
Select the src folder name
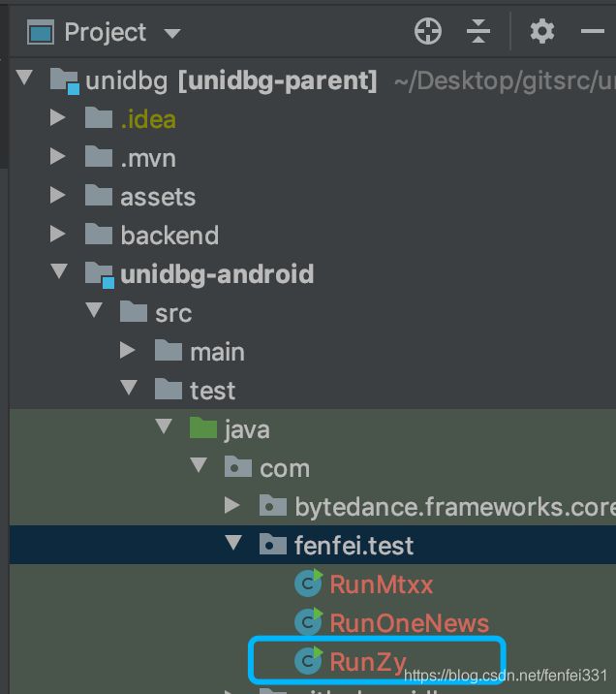pyautogui.click(x=173, y=313)
